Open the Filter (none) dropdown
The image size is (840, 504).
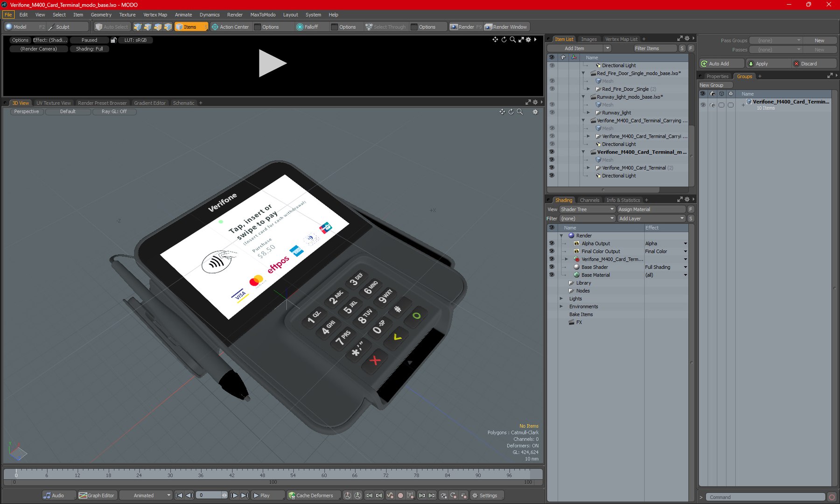point(587,218)
